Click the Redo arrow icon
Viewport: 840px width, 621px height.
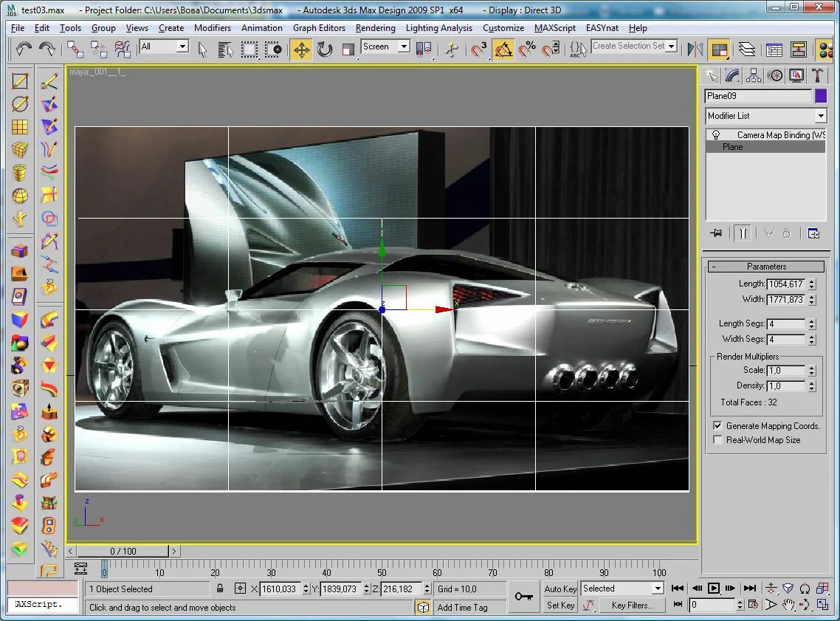point(48,49)
